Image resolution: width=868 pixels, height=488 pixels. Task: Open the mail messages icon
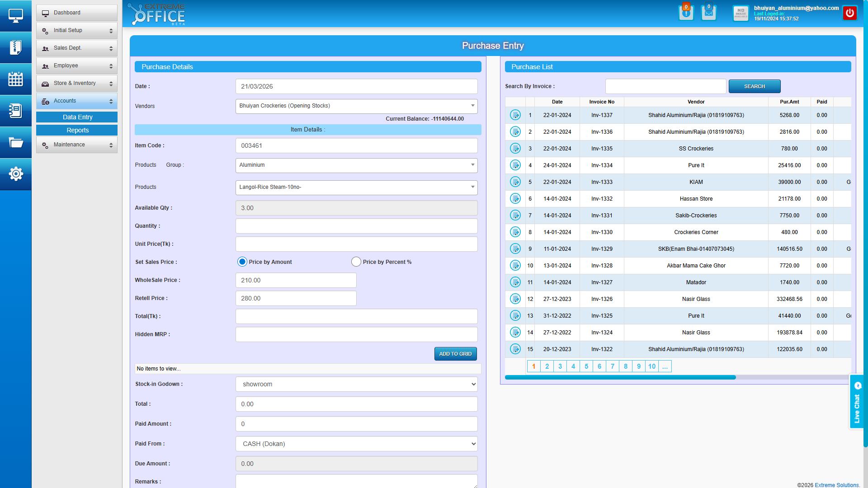pyautogui.click(x=708, y=13)
